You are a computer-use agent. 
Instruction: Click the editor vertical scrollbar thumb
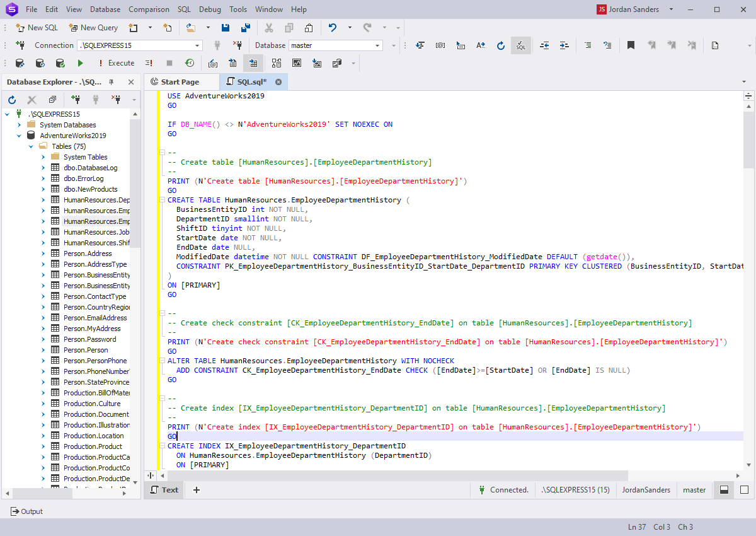coord(748,139)
